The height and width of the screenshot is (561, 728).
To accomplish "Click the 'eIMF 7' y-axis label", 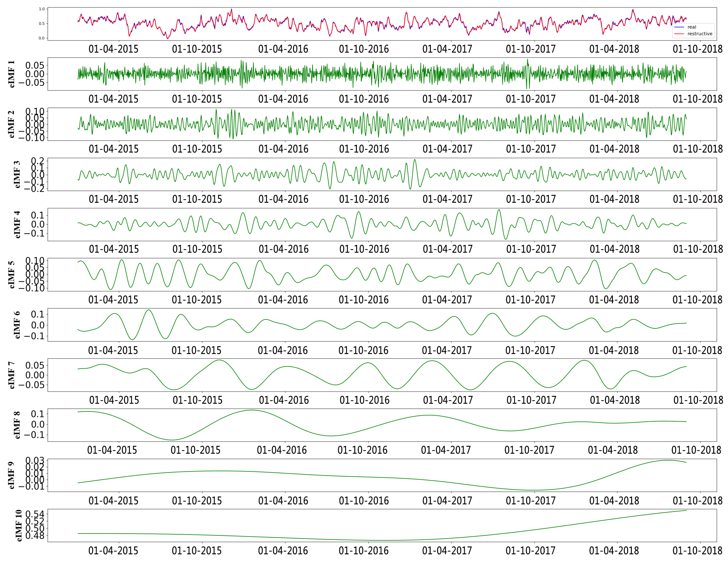I will click(11, 375).
